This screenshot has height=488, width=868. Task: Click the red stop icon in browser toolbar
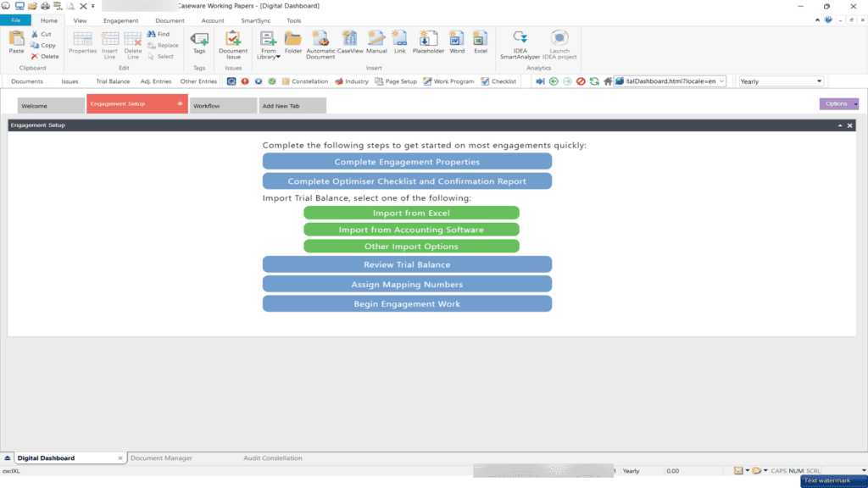[x=581, y=81]
